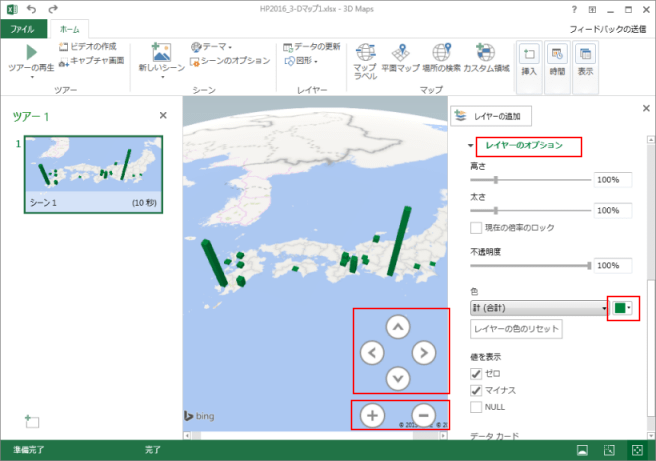Close the layer pane
The image size is (656, 461).
(x=646, y=108)
